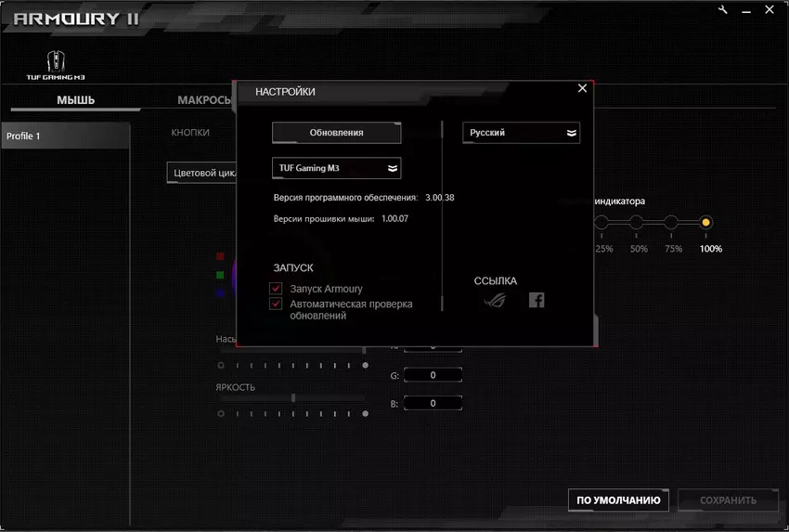Open the TUF Gaming M3 device dropdown
789x532 pixels.
click(336, 168)
